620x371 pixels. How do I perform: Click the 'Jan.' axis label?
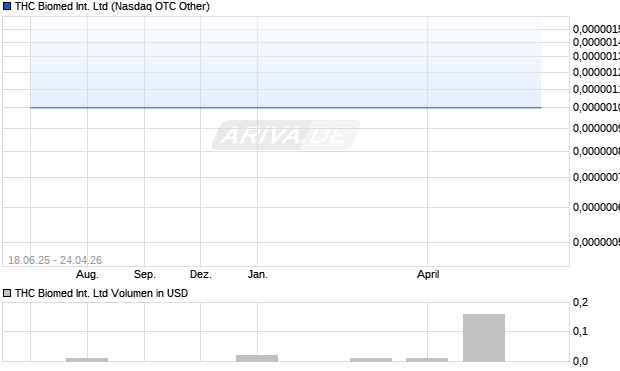pos(258,274)
